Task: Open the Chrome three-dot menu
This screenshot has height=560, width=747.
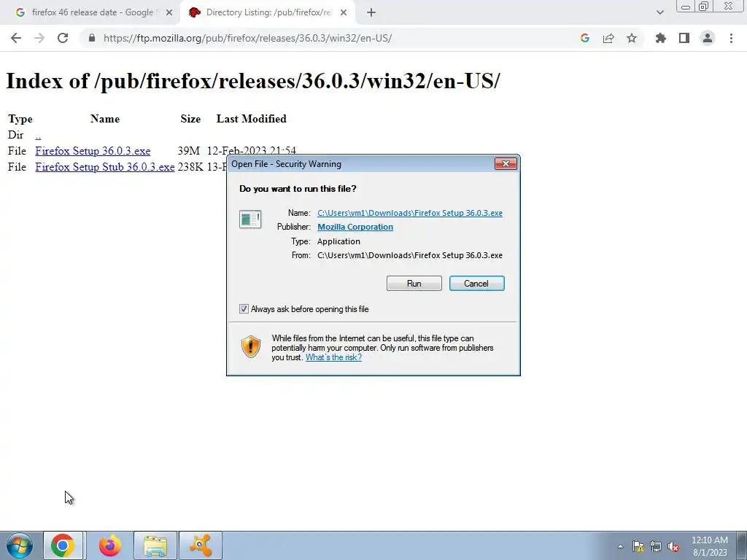Action: 731,38
